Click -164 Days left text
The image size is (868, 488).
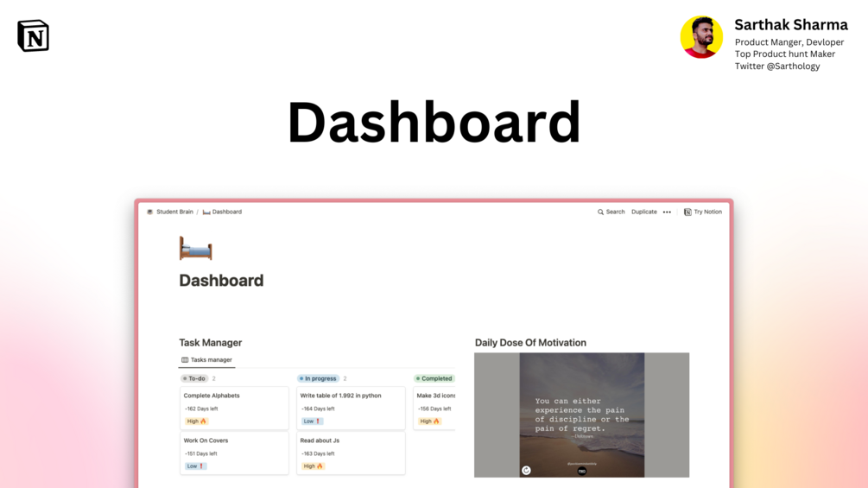pos(319,409)
